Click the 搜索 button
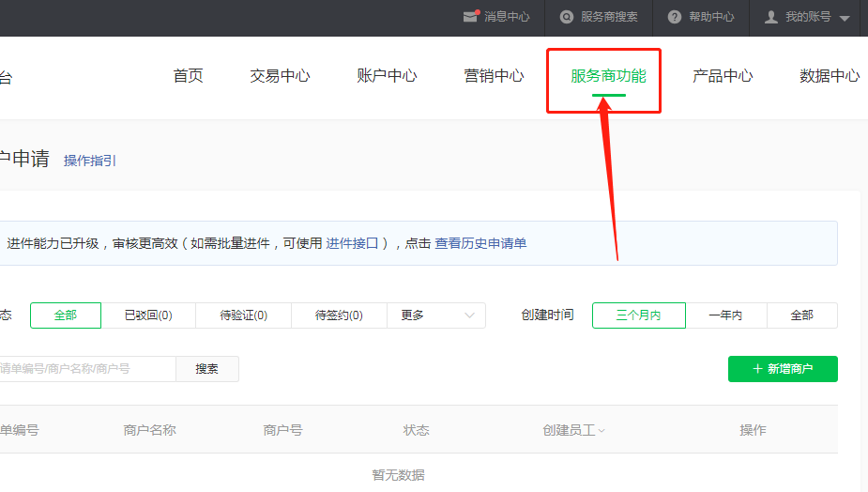 click(207, 369)
